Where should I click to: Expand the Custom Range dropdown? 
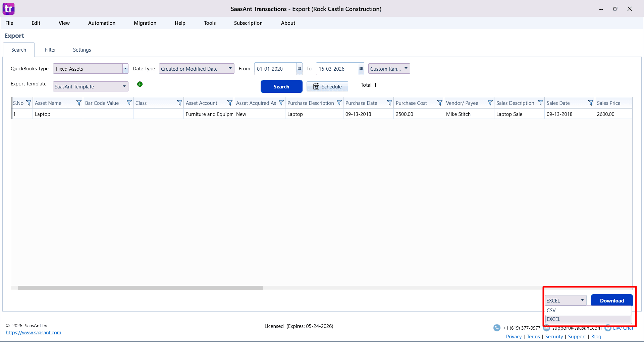point(406,68)
